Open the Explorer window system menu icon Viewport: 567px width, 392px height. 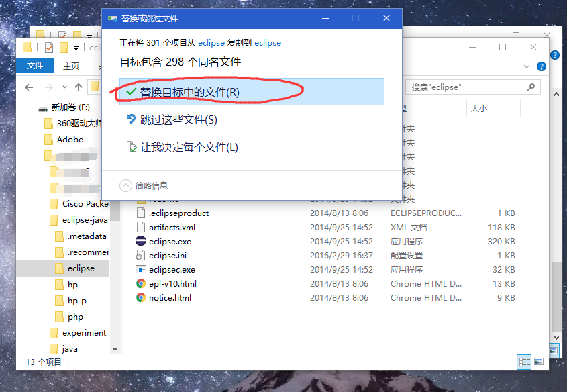tap(27, 48)
